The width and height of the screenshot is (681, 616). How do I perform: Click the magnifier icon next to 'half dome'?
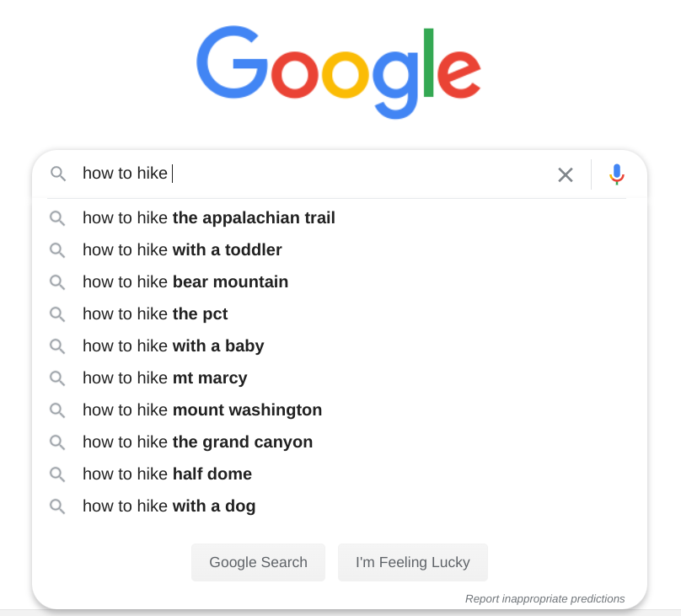[57, 474]
